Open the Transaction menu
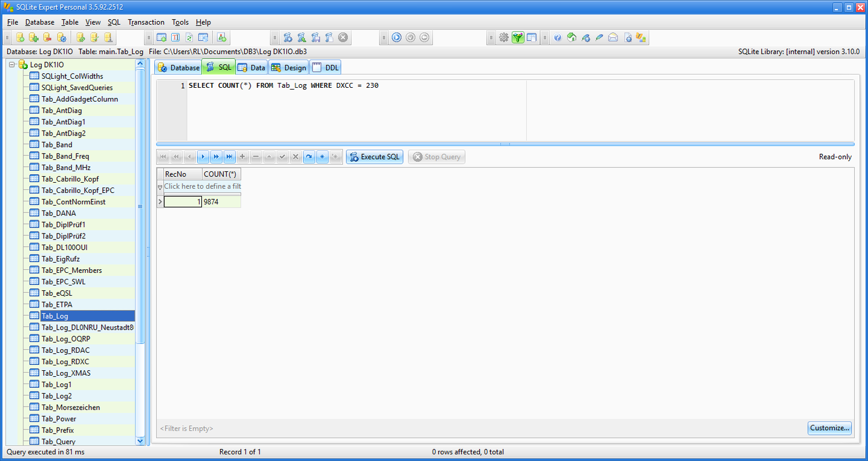868x461 pixels. (x=146, y=22)
